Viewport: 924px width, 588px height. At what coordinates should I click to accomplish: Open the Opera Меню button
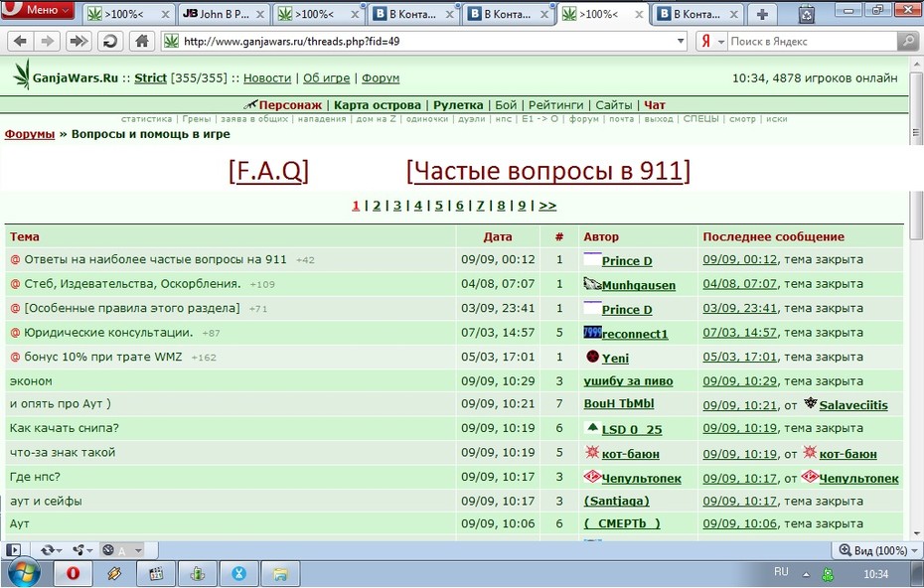[37, 9]
